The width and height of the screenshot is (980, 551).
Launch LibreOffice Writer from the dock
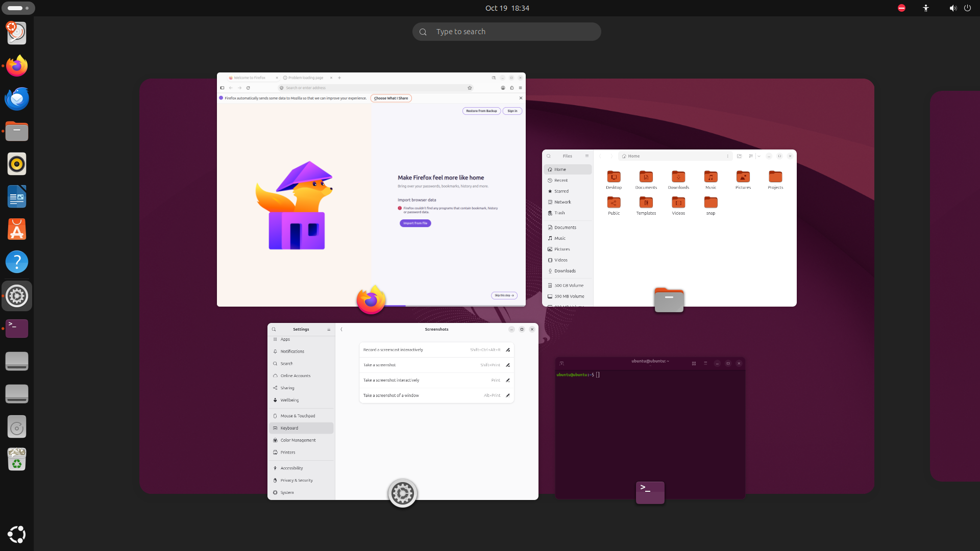17,196
